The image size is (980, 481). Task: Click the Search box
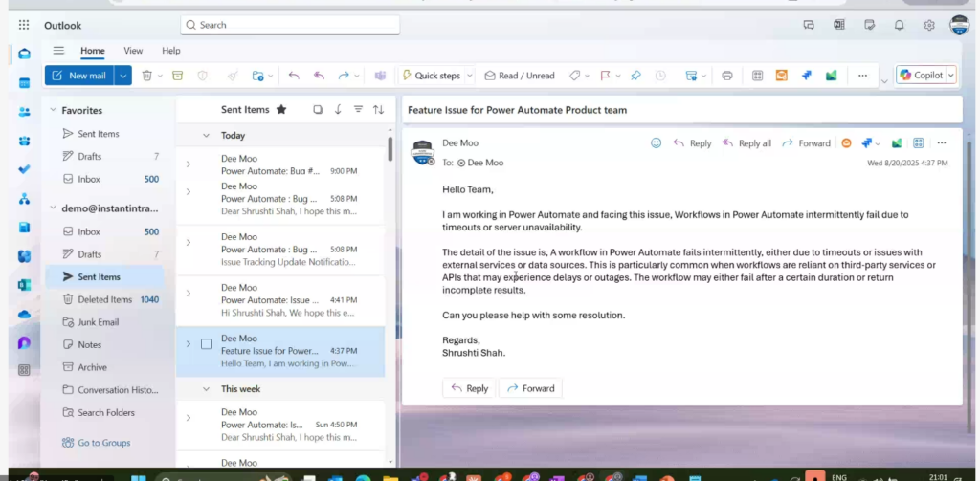tap(290, 25)
